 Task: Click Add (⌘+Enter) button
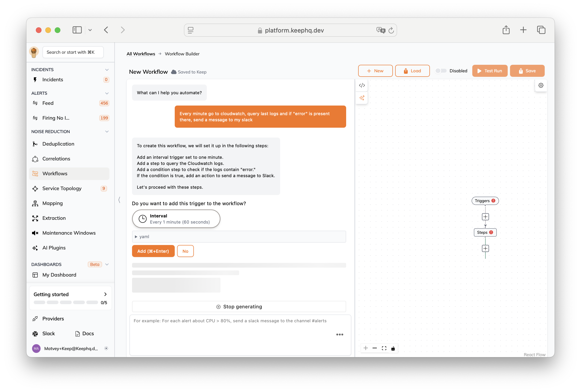click(x=153, y=251)
